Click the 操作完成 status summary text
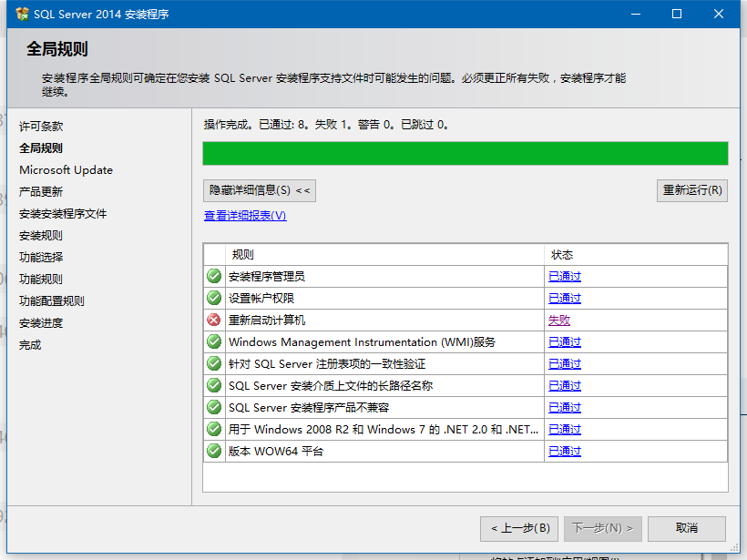Image resolution: width=747 pixels, height=560 pixels. pyautogui.click(x=326, y=125)
